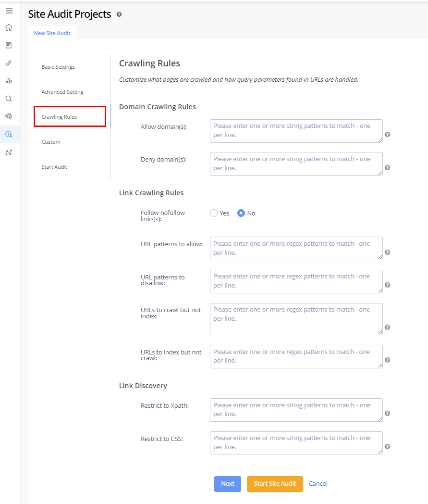
Task: Focus the Deny domain(s) text area
Action: (x=296, y=164)
